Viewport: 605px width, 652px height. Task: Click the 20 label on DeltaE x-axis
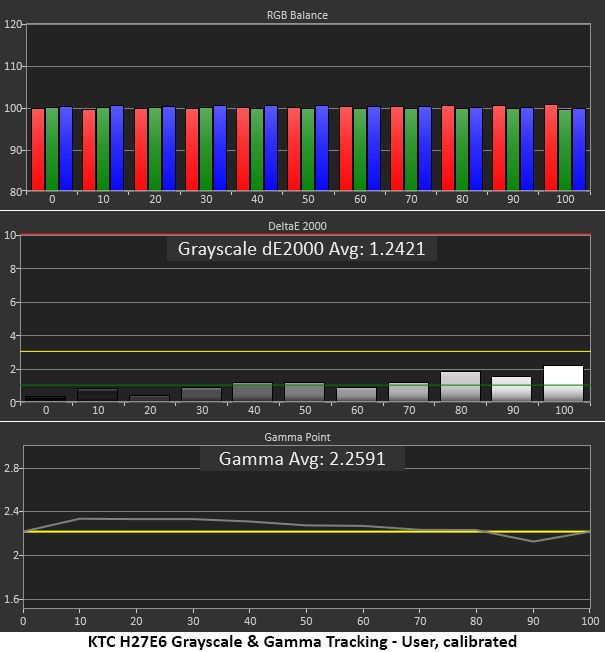tap(150, 410)
